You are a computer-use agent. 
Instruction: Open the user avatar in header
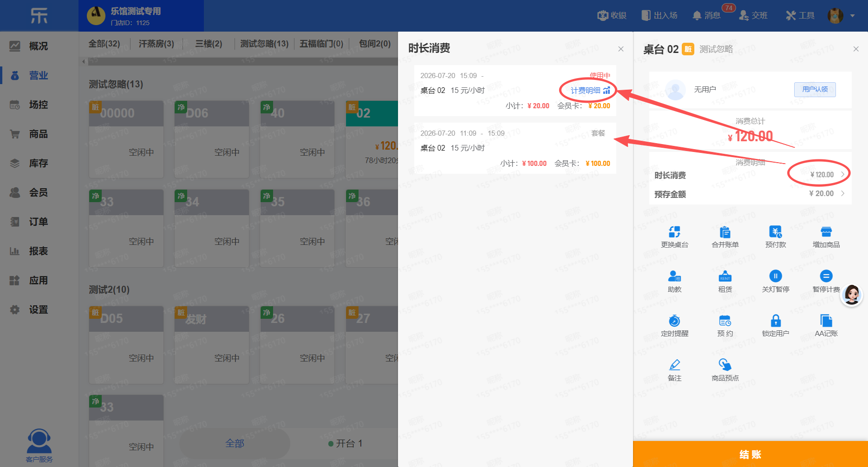click(x=835, y=15)
